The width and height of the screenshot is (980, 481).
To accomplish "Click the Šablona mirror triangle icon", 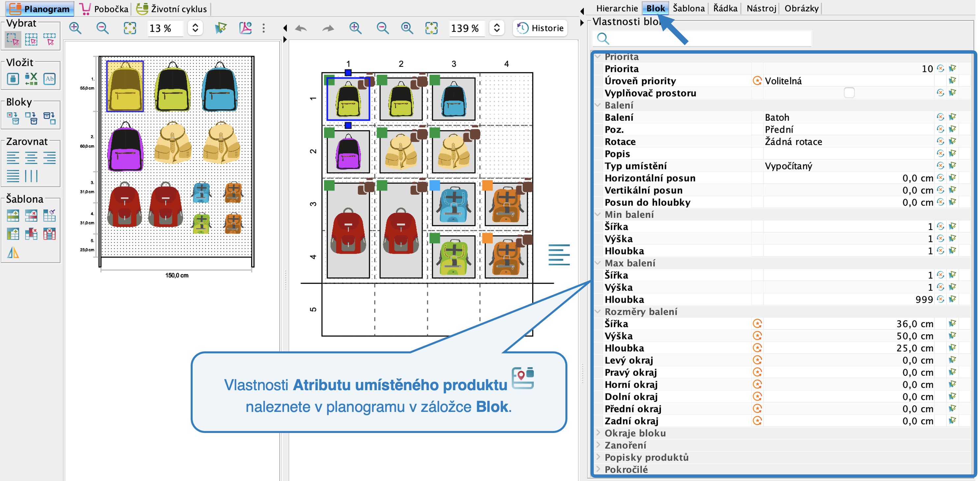I will (13, 252).
